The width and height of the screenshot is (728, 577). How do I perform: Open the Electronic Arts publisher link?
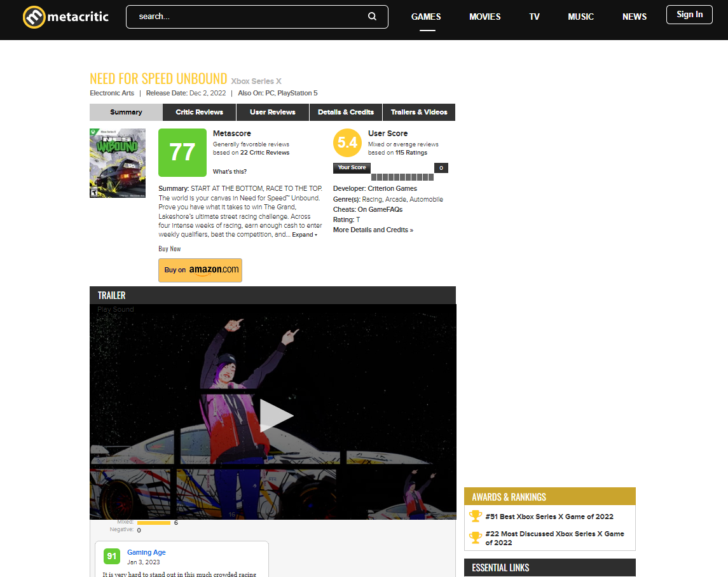pyautogui.click(x=112, y=93)
